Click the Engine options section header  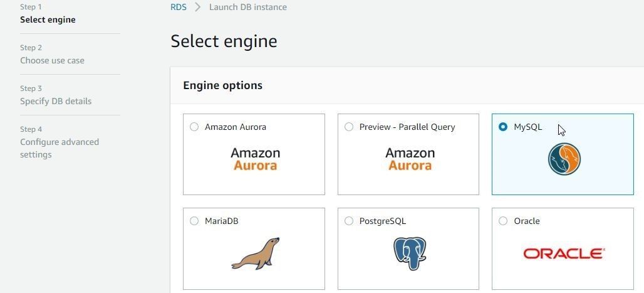[222, 85]
